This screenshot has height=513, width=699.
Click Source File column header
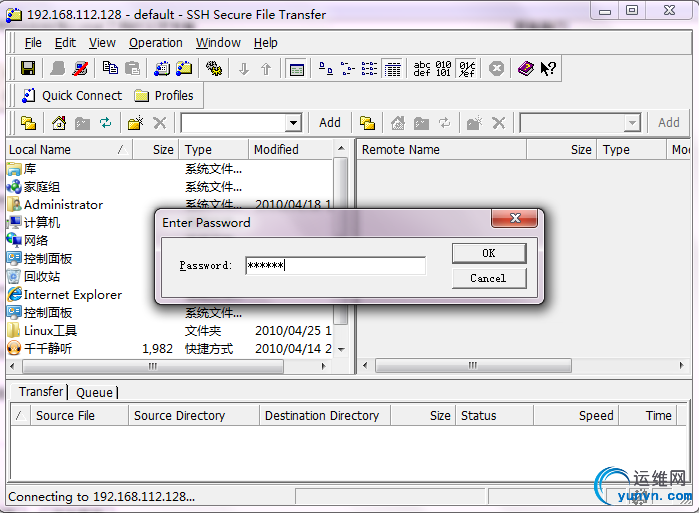(x=79, y=415)
